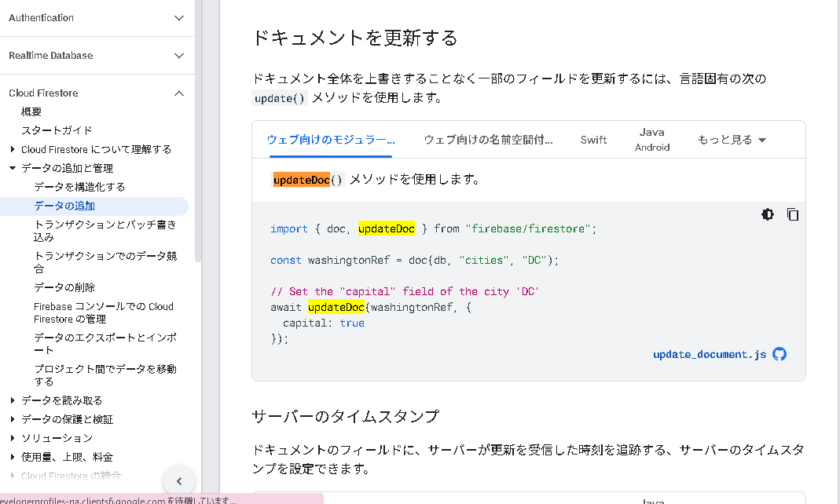This screenshot has width=840, height=504.
Task: Open Firebase コンソールでの Cloud Firestore の管理
Action: click(104, 312)
